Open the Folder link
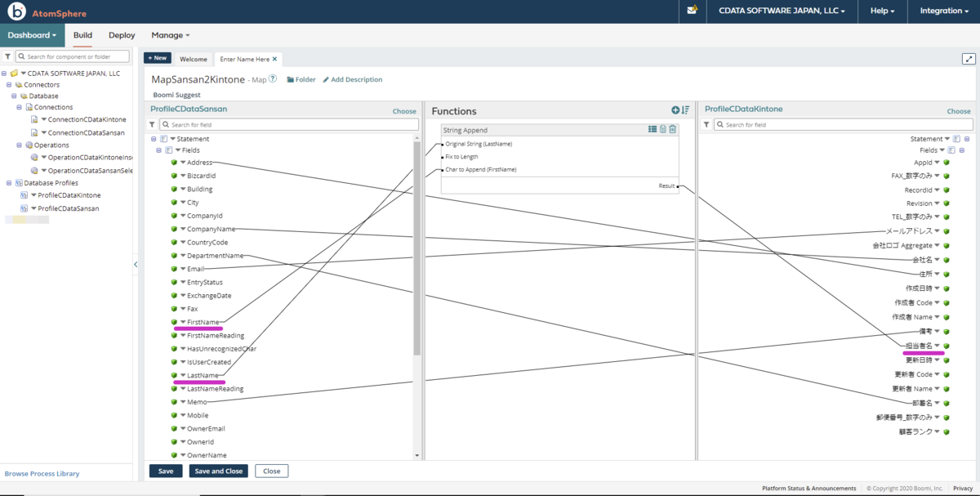The height and width of the screenshot is (496, 980). tap(301, 79)
